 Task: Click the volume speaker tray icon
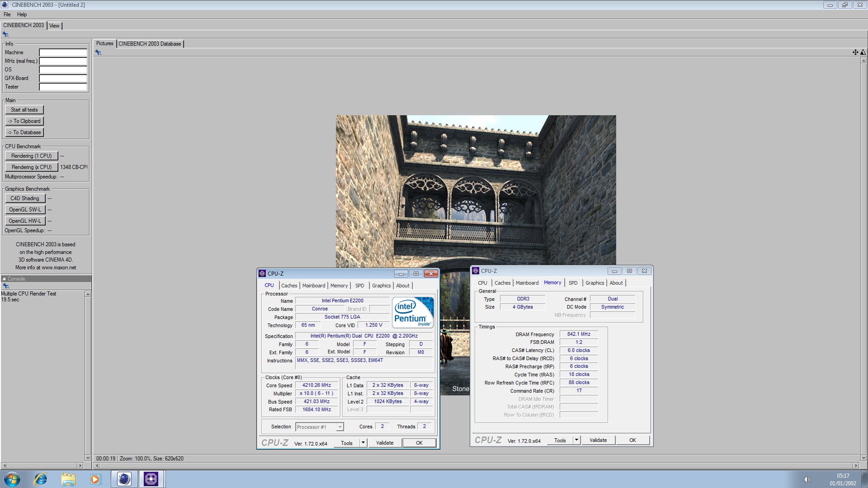pos(807,479)
